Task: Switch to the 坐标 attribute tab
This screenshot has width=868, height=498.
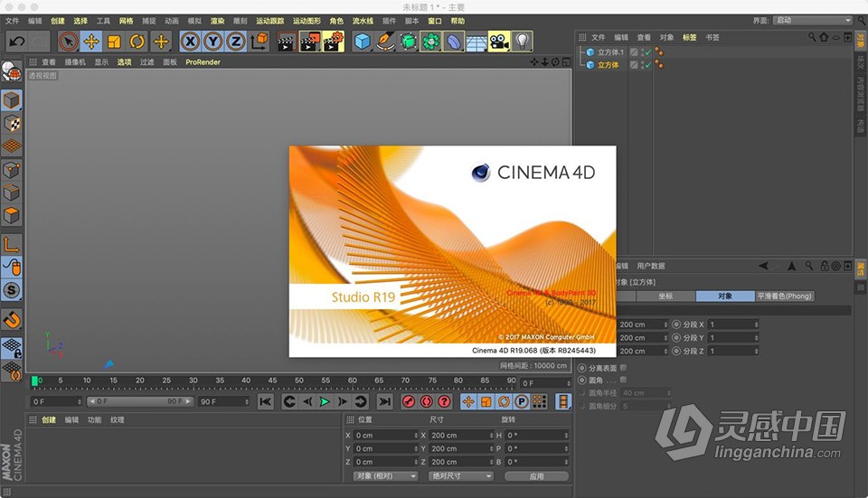Action: [x=666, y=296]
